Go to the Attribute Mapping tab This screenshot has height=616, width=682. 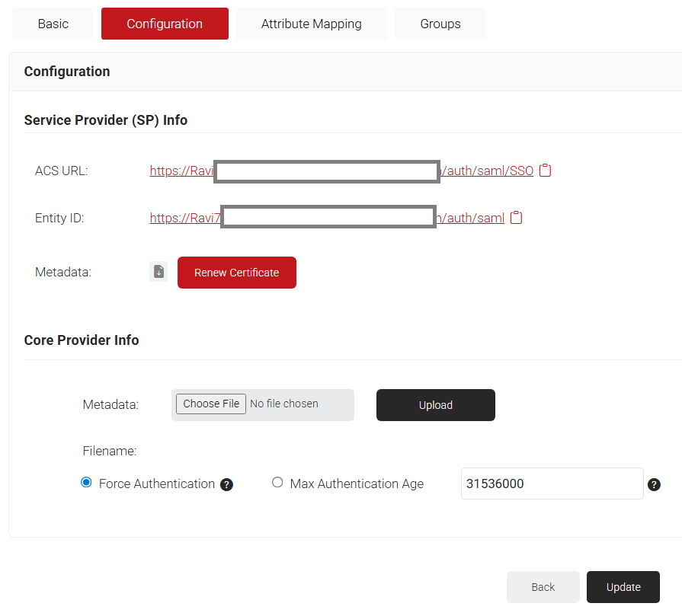coord(311,24)
